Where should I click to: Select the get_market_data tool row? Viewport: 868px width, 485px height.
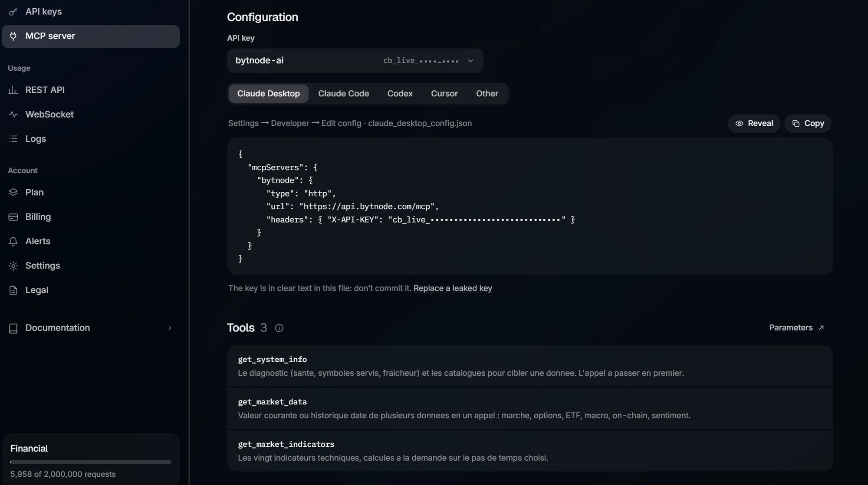(x=529, y=409)
